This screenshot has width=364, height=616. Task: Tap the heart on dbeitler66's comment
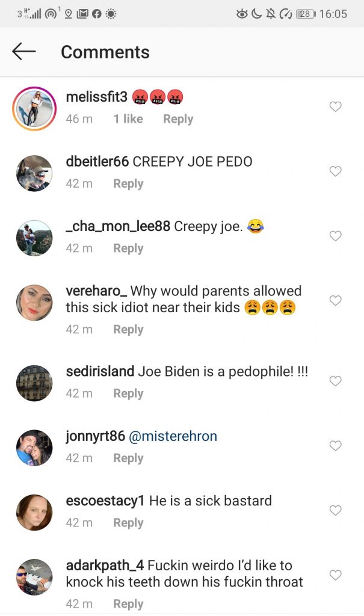click(x=336, y=171)
